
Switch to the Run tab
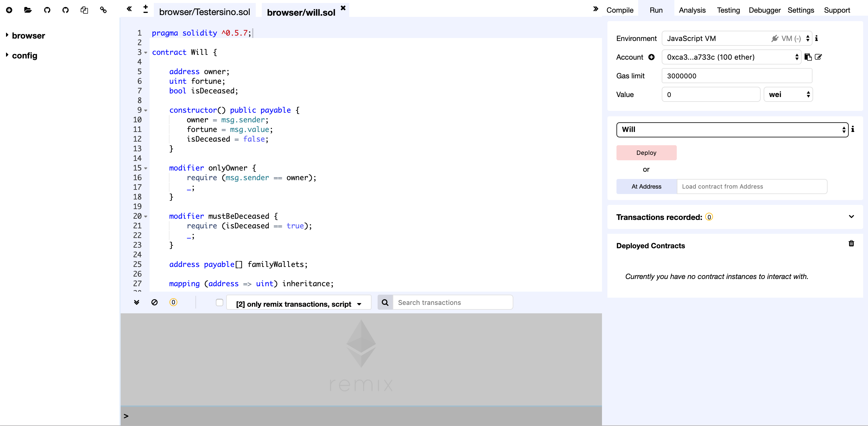[656, 10]
